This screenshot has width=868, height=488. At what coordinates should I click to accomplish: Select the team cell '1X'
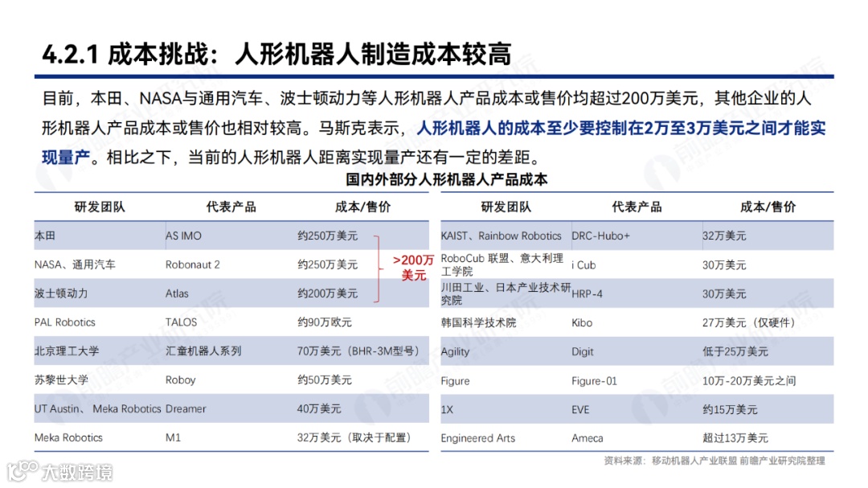(447, 410)
